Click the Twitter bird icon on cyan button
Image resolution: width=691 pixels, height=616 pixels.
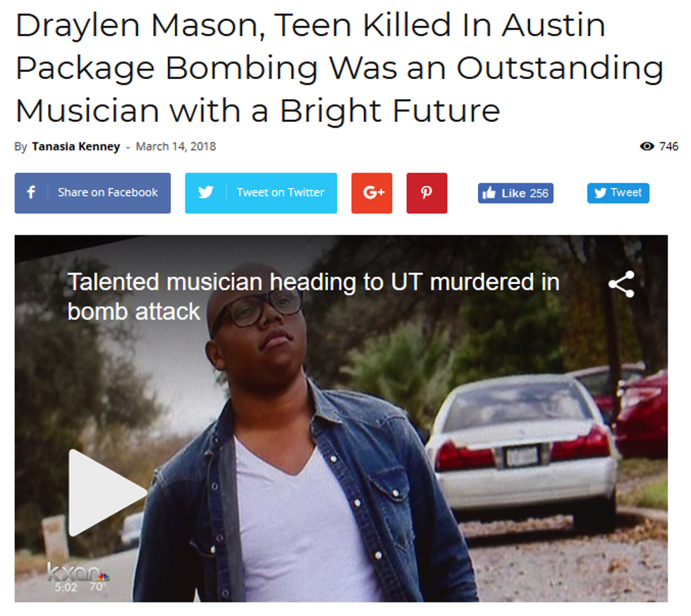206,192
